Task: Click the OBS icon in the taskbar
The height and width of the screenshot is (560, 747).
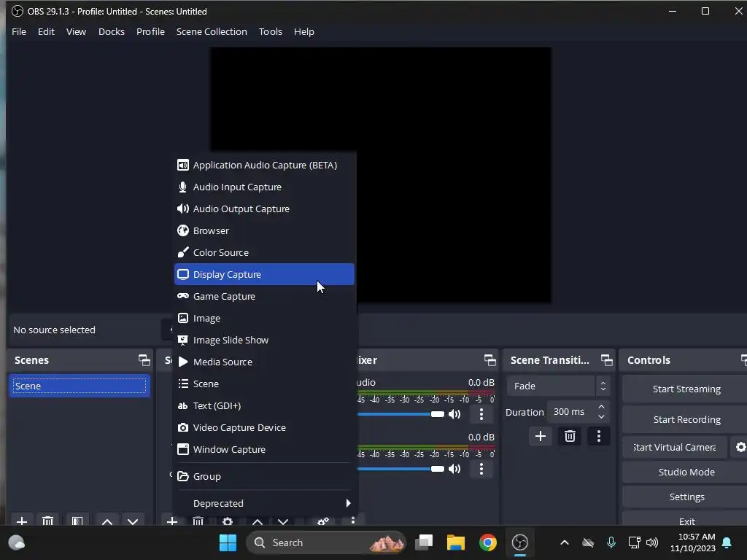Action: point(519,542)
